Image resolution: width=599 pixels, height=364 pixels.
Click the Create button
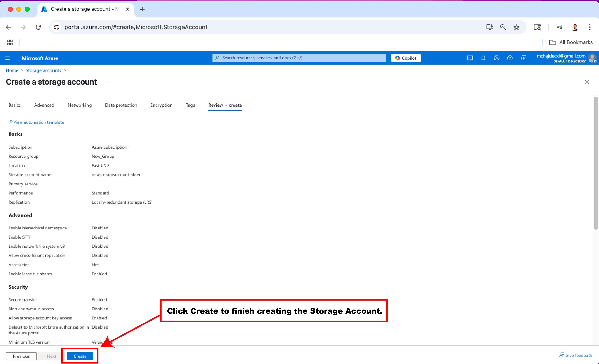pyautogui.click(x=80, y=356)
